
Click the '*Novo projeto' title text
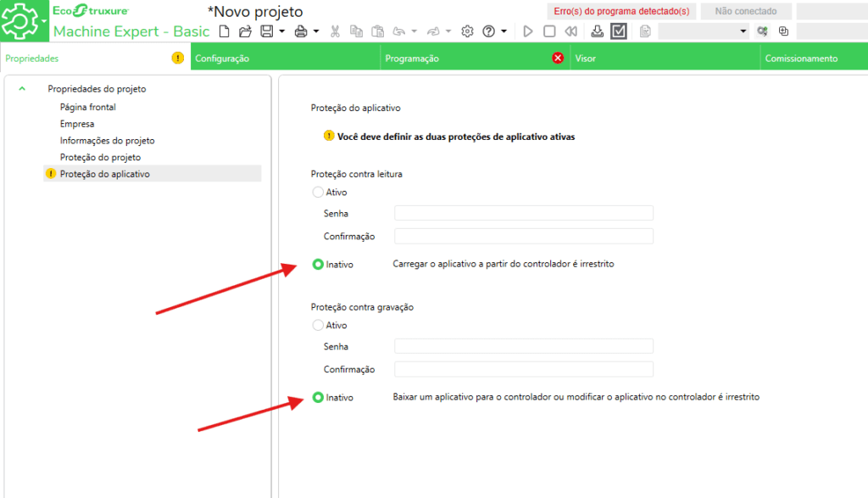click(x=255, y=12)
